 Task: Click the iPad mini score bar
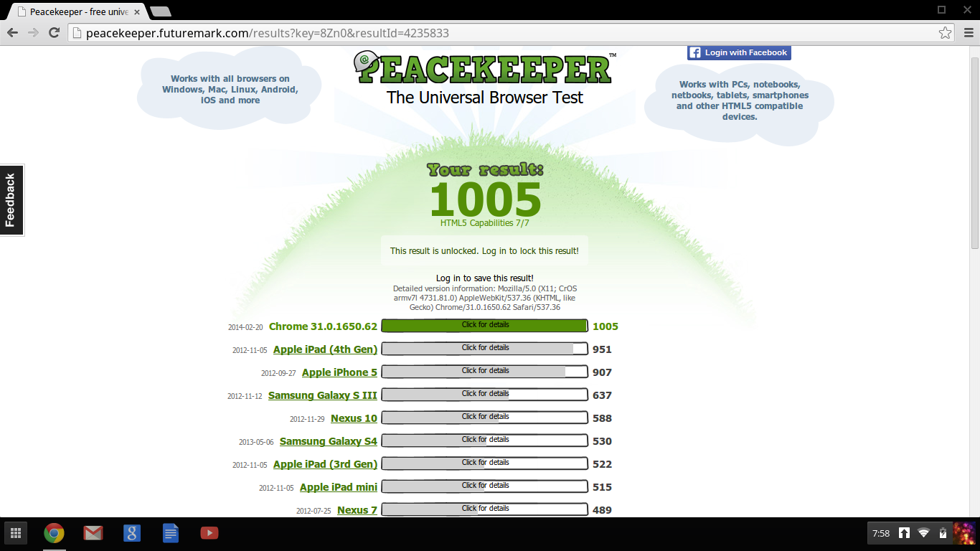pyautogui.click(x=485, y=486)
